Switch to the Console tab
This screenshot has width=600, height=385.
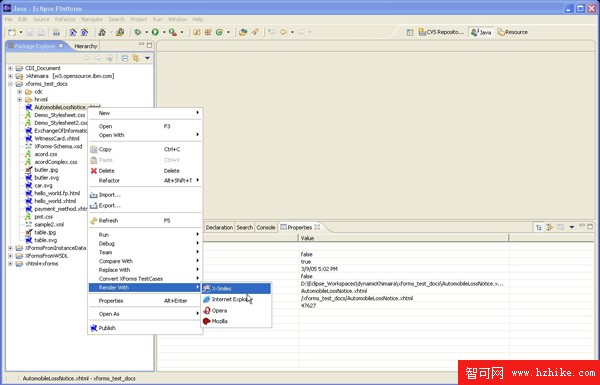[266, 227]
